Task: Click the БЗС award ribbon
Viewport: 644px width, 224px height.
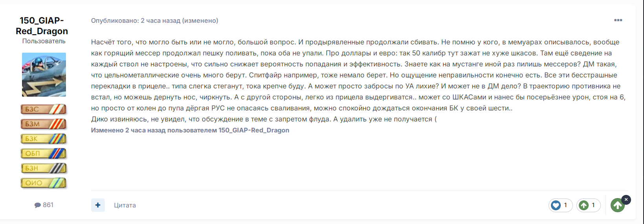Action: coord(44,109)
